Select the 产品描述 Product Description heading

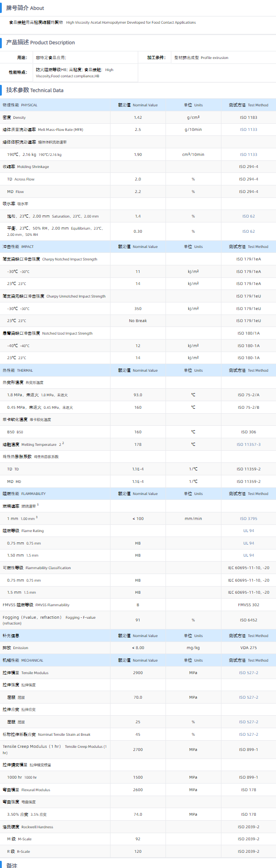[x=40, y=42]
